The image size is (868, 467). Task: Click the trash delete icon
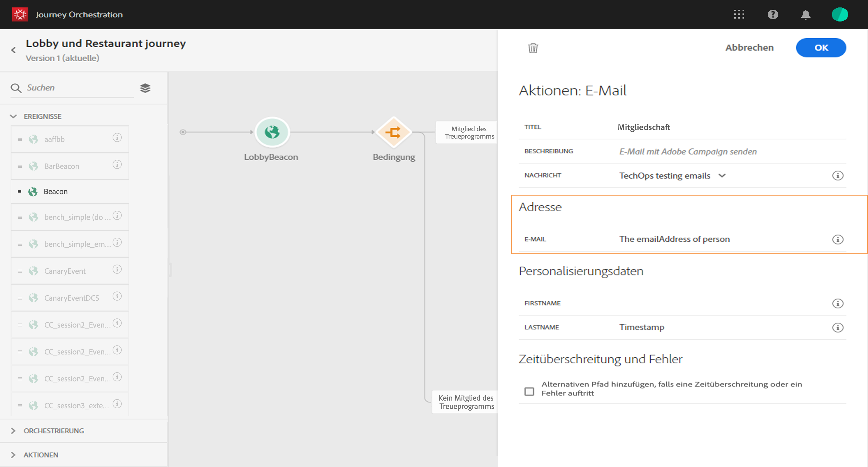click(x=533, y=48)
